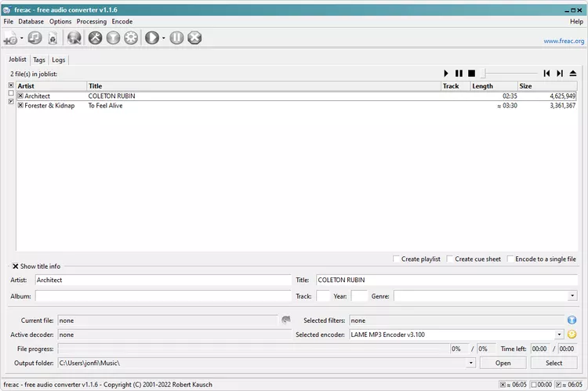Expand the Selected encoder dropdown
Screen dimensions: 588x391
click(560, 335)
